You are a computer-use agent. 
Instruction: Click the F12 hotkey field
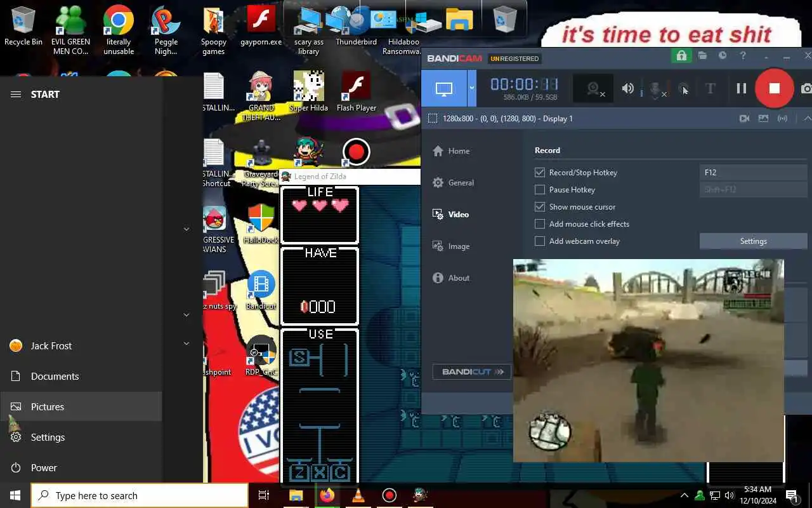coord(753,172)
